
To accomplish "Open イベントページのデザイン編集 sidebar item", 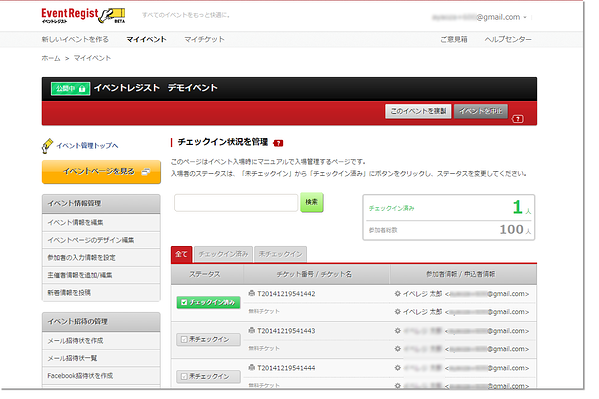I will pos(101,240).
